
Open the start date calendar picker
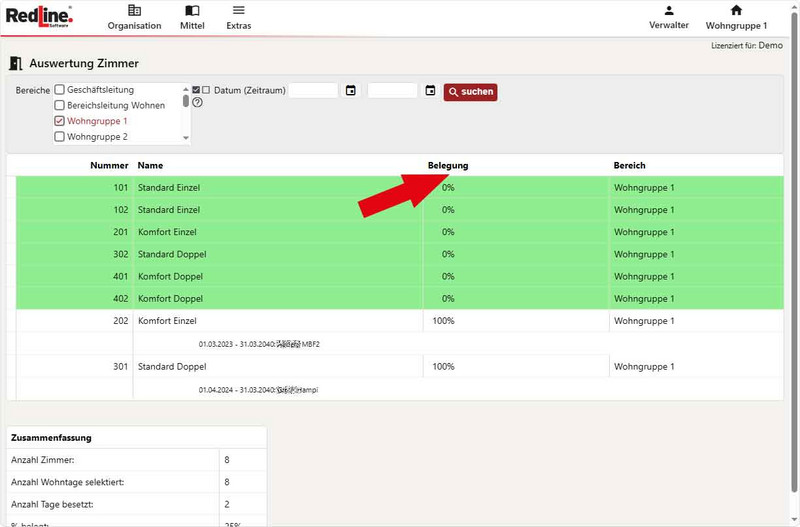351,91
